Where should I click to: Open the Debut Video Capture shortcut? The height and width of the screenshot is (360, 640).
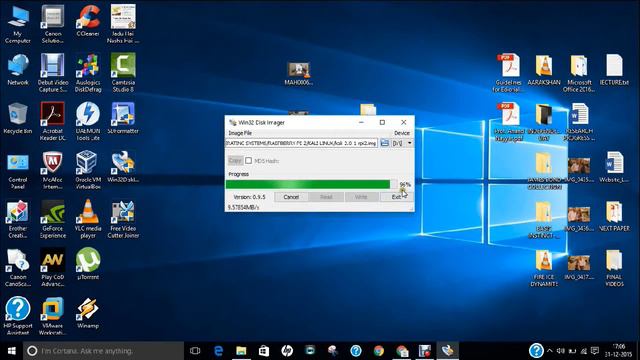tap(53, 73)
